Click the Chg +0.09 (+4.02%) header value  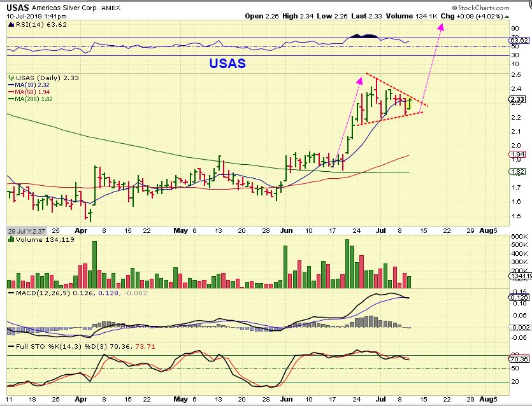tap(471, 17)
